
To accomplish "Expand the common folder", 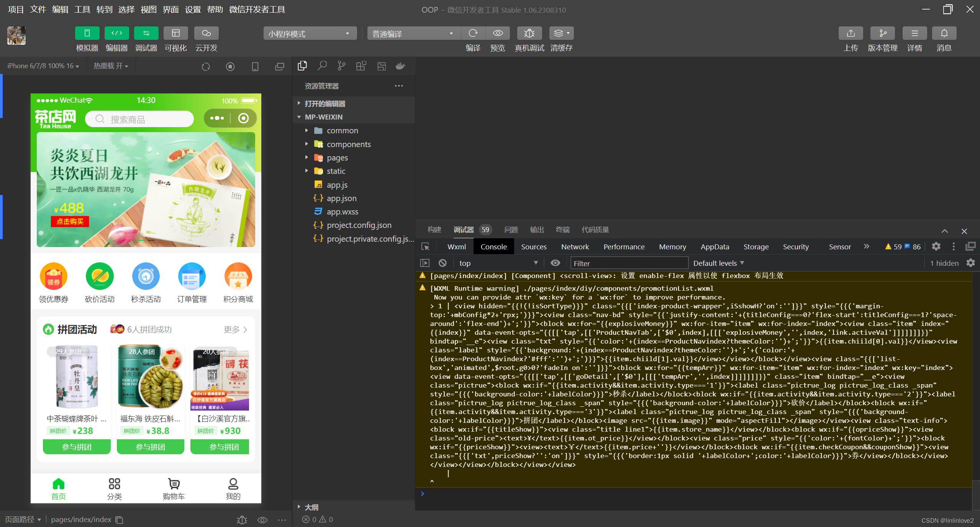I will [354, 131].
